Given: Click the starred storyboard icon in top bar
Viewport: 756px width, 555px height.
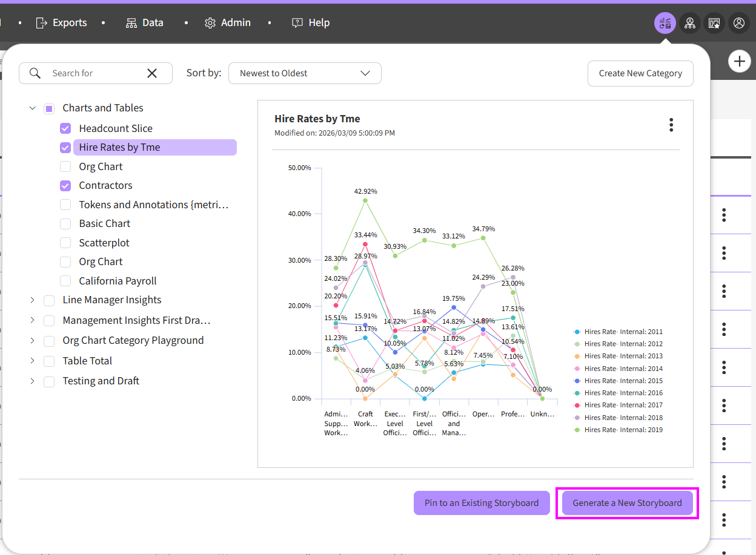Looking at the screenshot, I should [x=714, y=23].
